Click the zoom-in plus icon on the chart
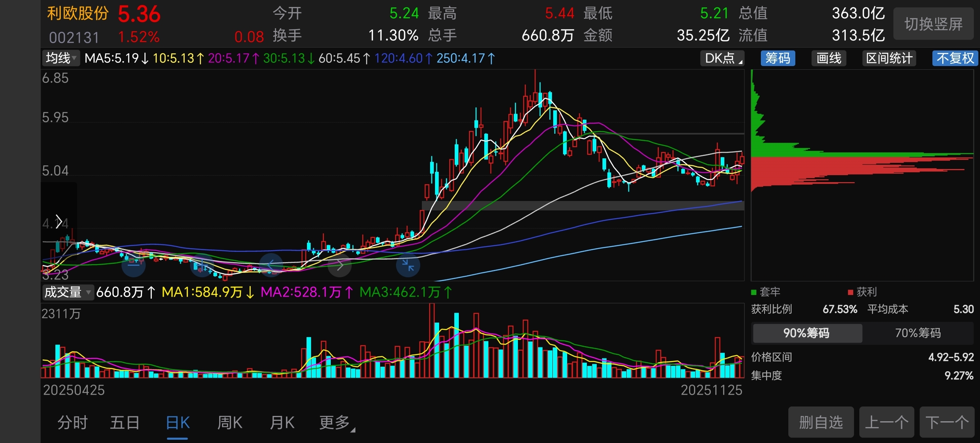The width and height of the screenshot is (980, 443). (x=202, y=265)
